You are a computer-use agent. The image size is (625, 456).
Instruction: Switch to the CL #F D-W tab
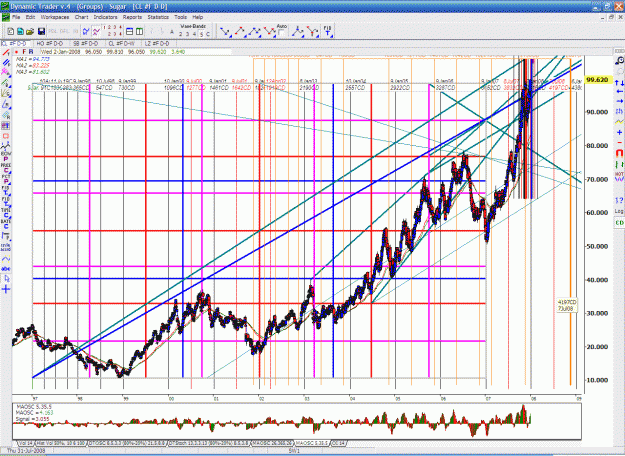pos(122,43)
